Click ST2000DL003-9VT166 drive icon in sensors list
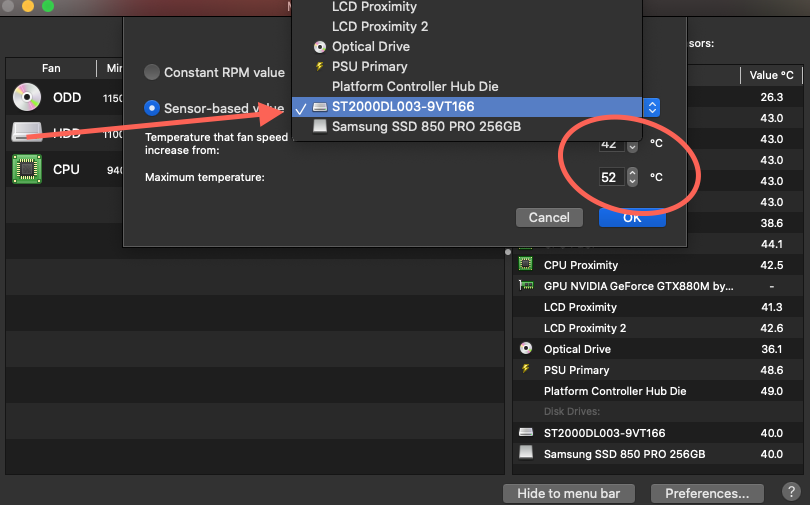Image resolution: width=810 pixels, height=505 pixels. pyautogui.click(x=526, y=432)
